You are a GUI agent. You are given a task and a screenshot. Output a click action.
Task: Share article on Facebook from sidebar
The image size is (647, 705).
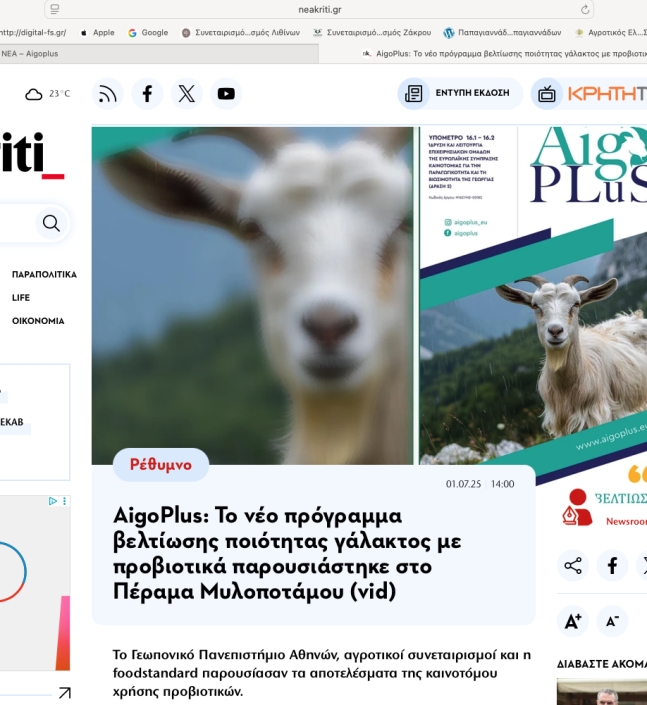tap(612, 566)
